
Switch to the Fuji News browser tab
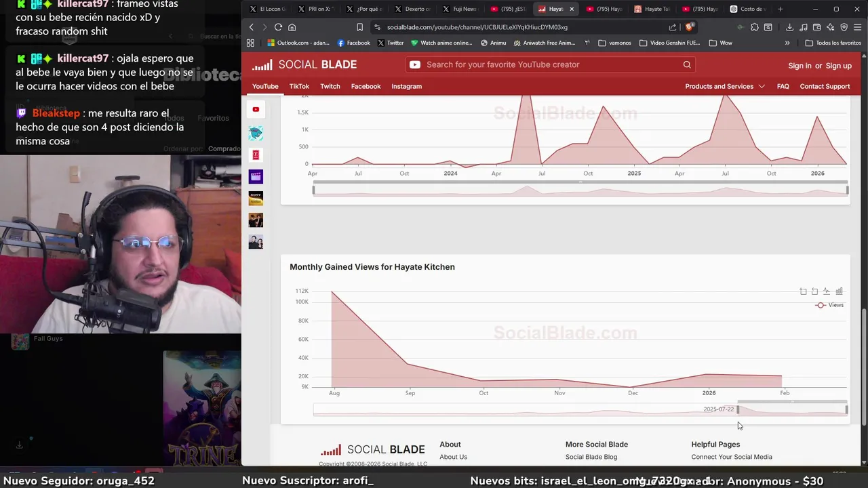[460, 9]
